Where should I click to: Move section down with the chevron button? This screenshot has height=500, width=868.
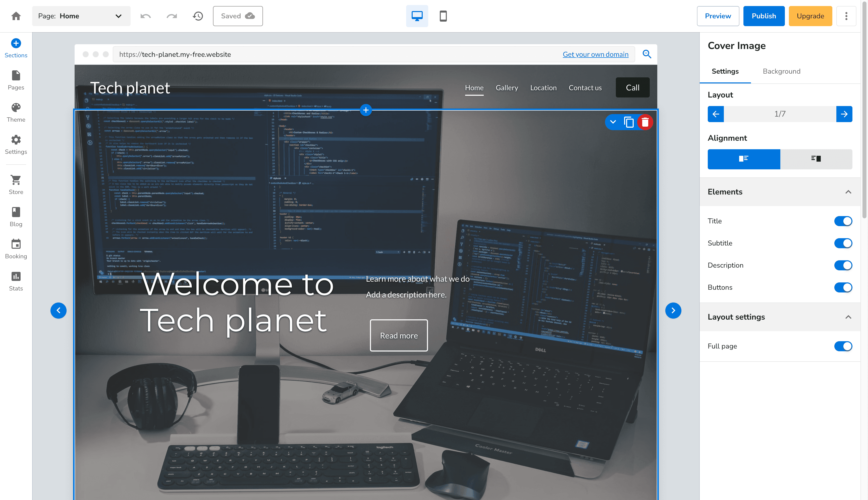tap(613, 122)
